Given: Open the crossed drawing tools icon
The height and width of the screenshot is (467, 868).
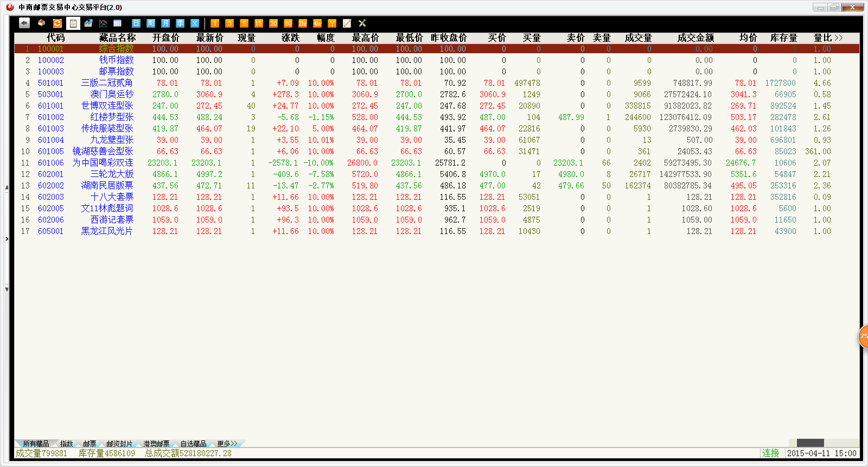Looking at the screenshot, I should click(362, 23).
